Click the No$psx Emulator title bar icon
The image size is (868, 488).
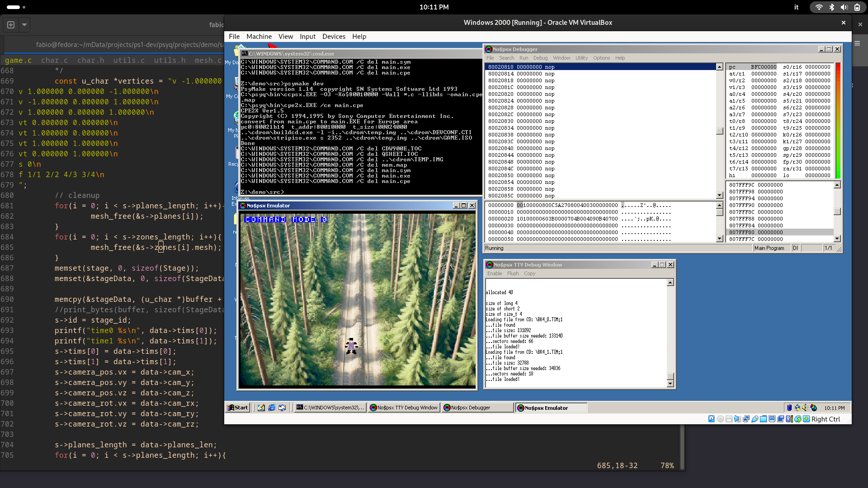pyautogui.click(x=243, y=206)
